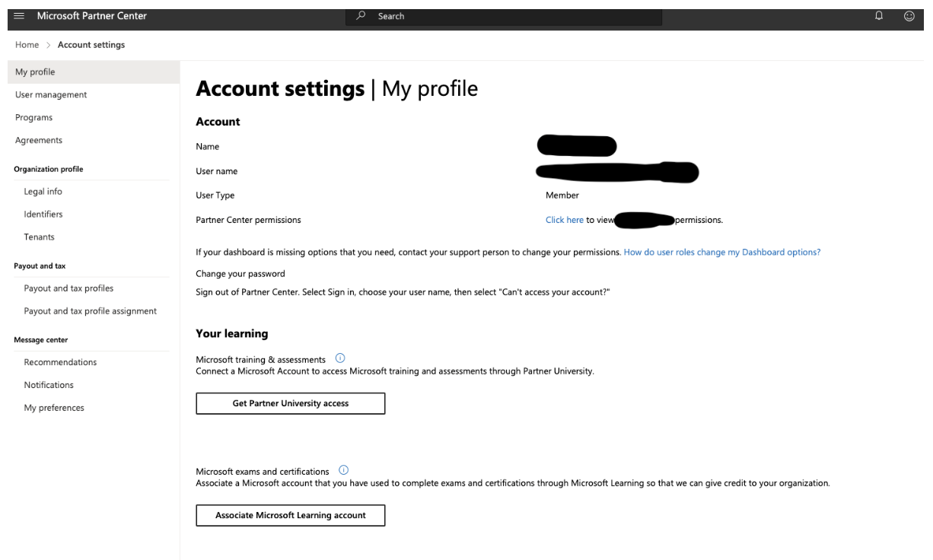This screenshot has width=933, height=560.
Task: Click the 'User name' label
Action: click(x=217, y=171)
